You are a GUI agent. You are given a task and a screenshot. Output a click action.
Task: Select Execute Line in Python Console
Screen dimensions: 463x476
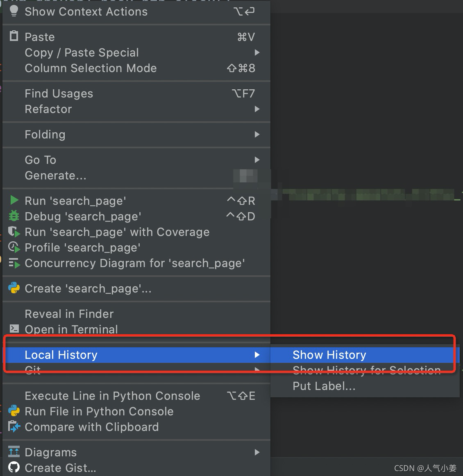(112, 396)
